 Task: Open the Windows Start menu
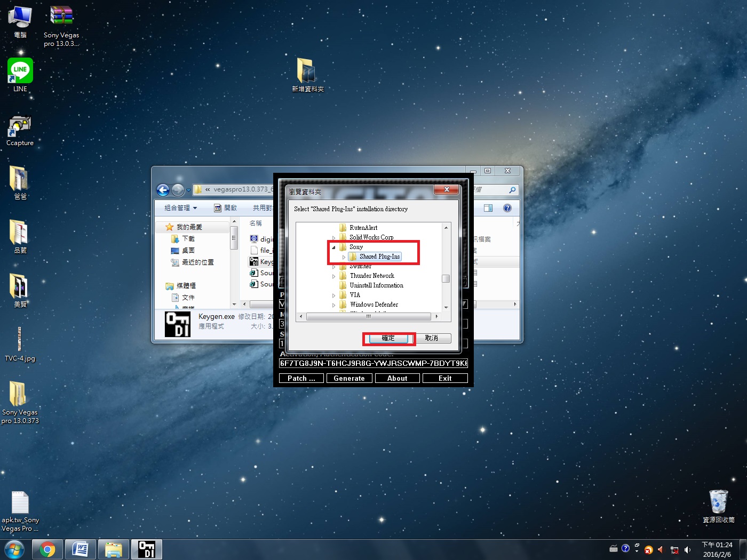14,549
